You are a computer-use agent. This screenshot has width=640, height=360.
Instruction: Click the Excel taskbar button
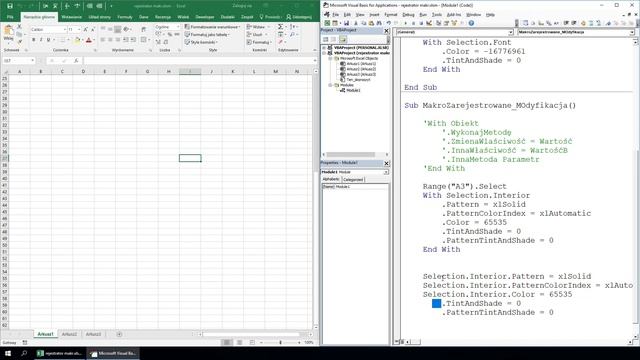(x=60, y=353)
